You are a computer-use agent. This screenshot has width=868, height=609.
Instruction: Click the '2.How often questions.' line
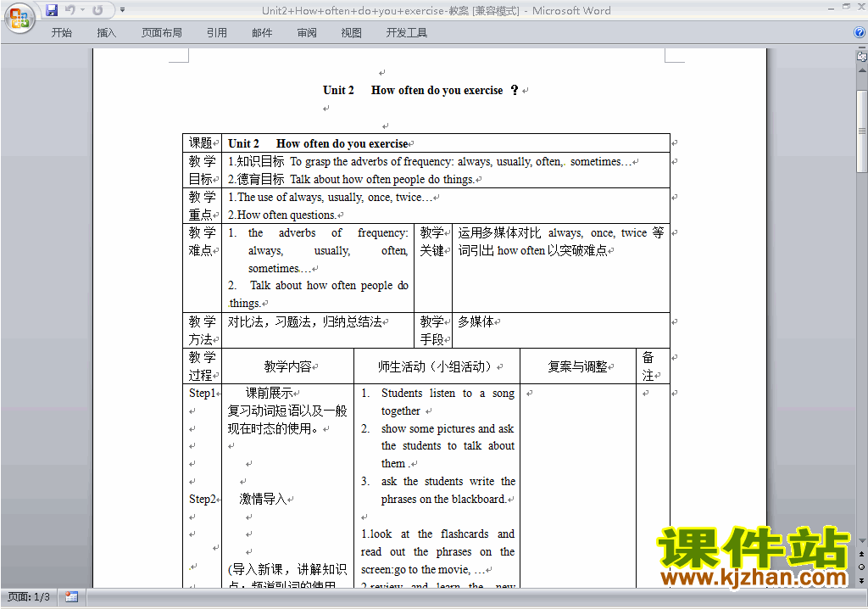281,215
